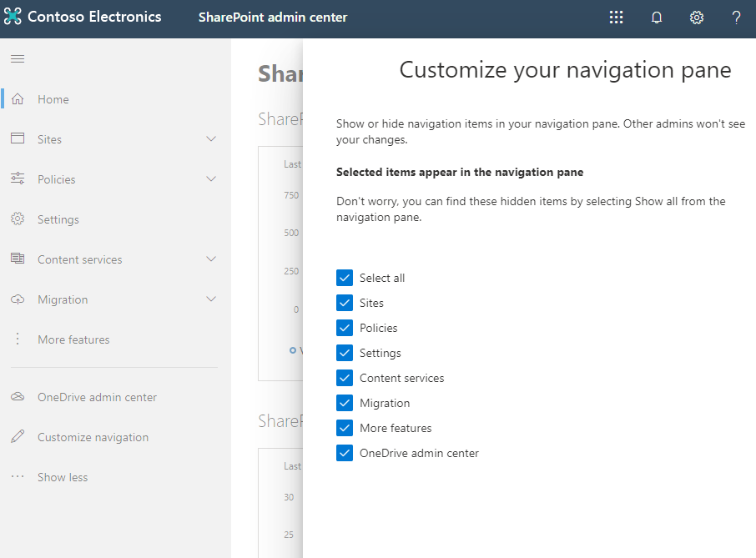Open help via the question mark icon
756x558 pixels.
(x=736, y=17)
